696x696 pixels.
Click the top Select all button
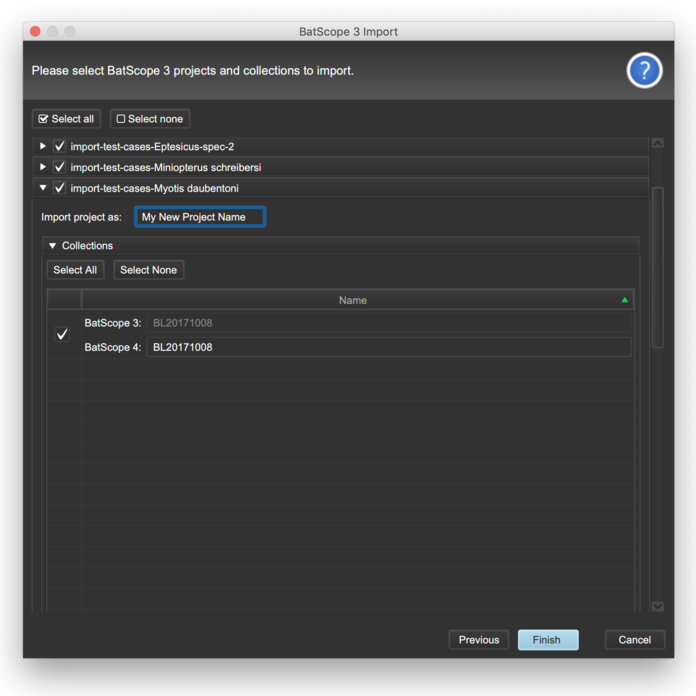(66, 119)
